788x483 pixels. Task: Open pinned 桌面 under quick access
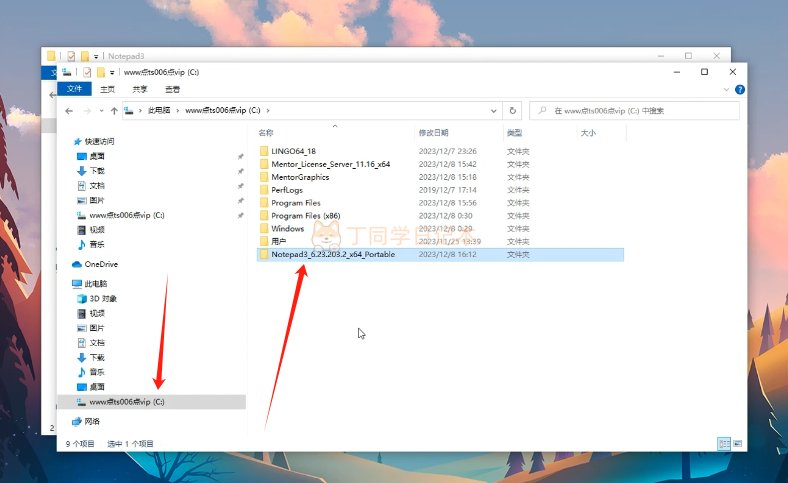[x=97, y=156]
